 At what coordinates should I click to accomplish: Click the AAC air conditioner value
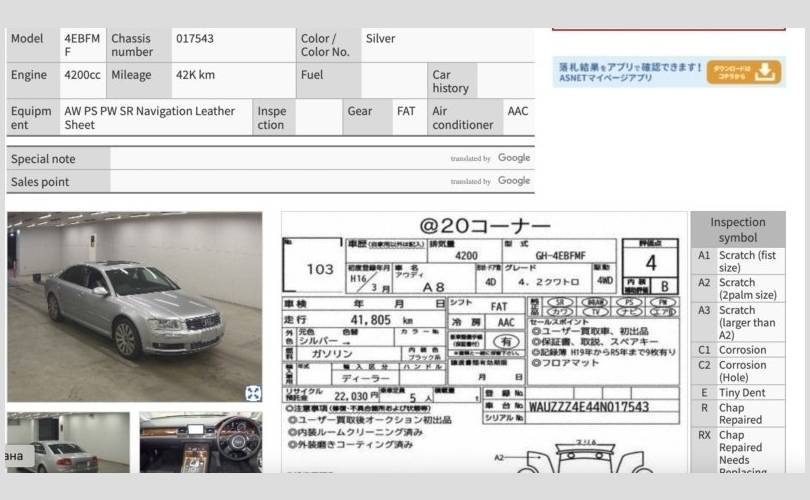pyautogui.click(x=517, y=111)
